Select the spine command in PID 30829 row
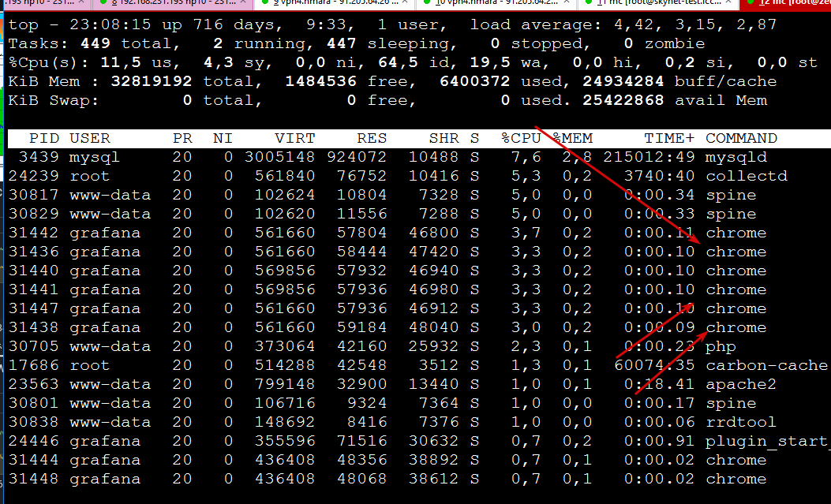 click(x=731, y=215)
